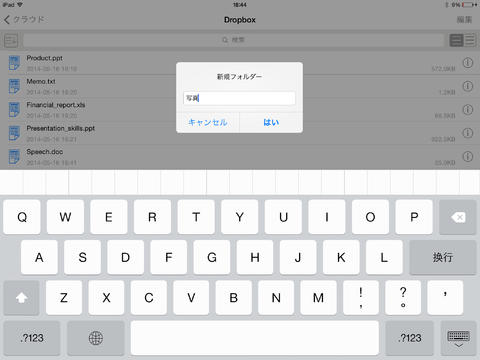Switch to compact list view icon
This screenshot has height=360, width=480.
click(470, 40)
